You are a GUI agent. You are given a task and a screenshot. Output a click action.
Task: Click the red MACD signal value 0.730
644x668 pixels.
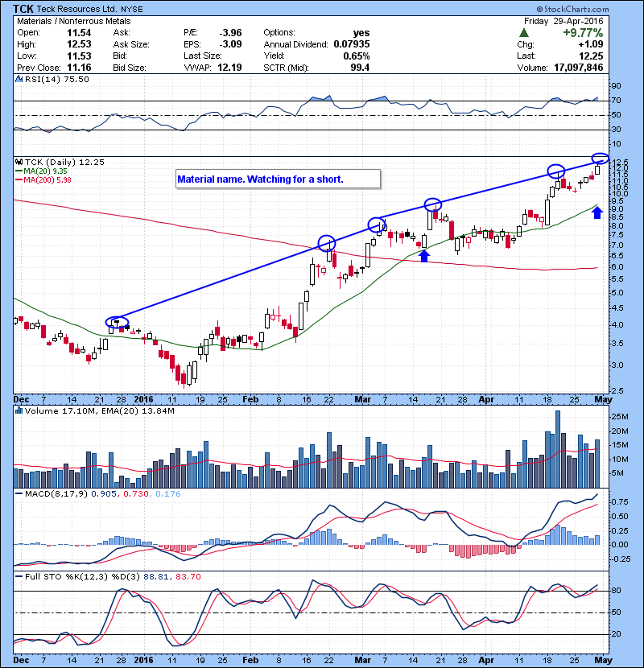click(x=136, y=494)
